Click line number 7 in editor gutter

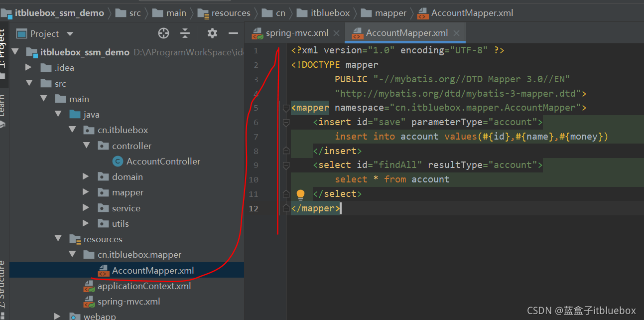pos(256,137)
